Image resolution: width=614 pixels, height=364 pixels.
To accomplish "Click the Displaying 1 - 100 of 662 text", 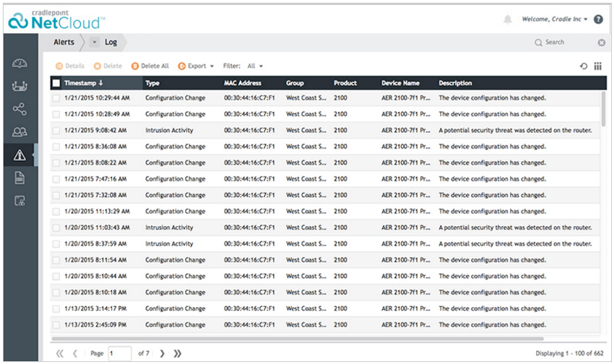I will pyautogui.click(x=569, y=353).
